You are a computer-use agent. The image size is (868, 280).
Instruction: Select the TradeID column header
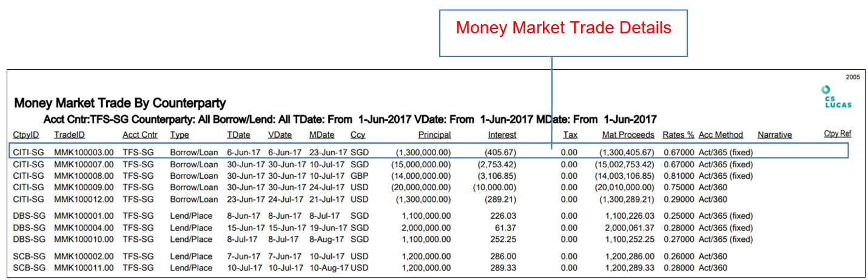[69, 135]
